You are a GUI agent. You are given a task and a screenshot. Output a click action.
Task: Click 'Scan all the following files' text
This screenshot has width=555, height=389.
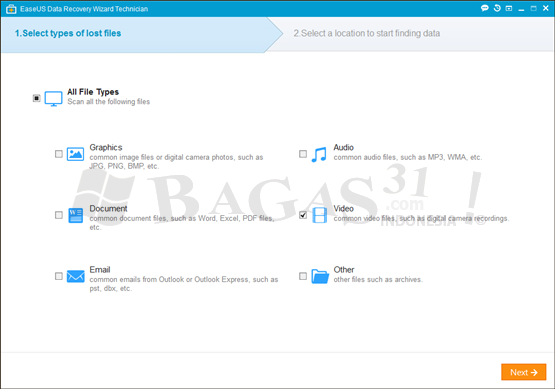pyautogui.click(x=109, y=102)
